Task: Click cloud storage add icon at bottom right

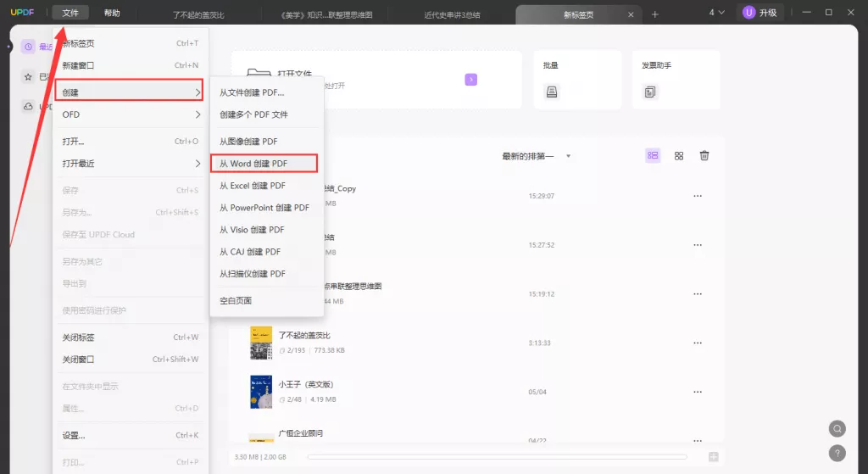Action: point(714,457)
